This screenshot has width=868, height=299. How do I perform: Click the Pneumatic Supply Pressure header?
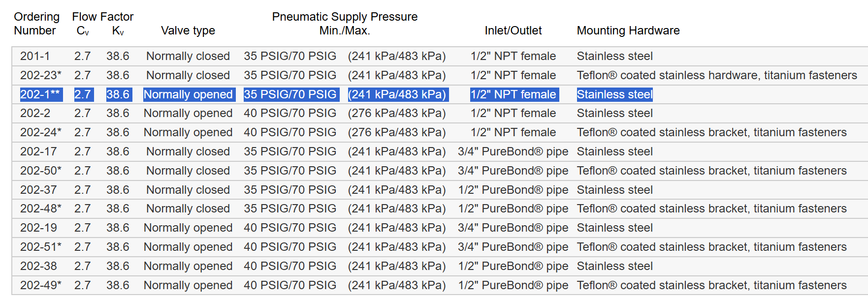tap(345, 17)
